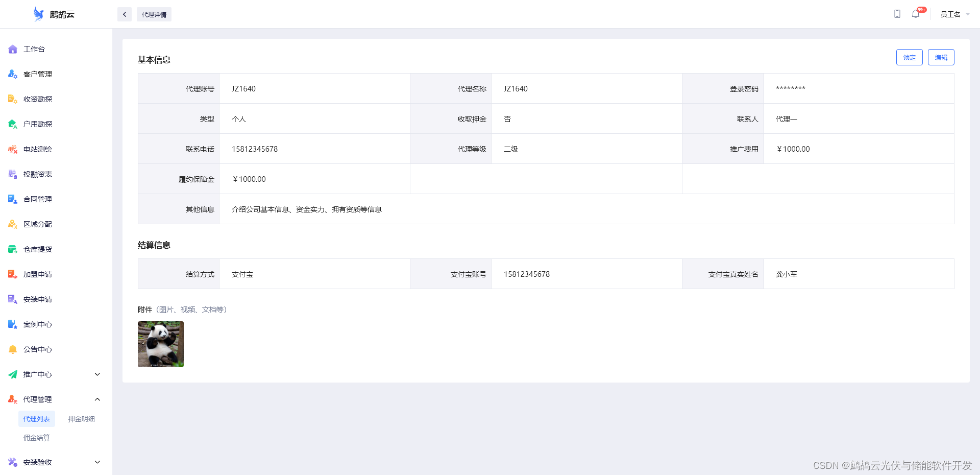The image size is (980, 475).
Task: Open the mobile device icon in header
Action: (897, 14)
